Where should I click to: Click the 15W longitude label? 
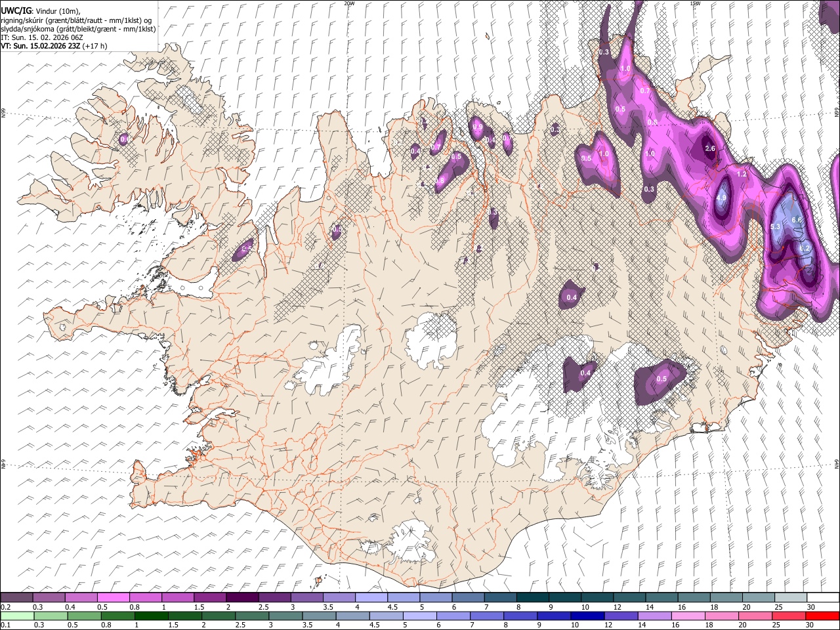pos(695,3)
